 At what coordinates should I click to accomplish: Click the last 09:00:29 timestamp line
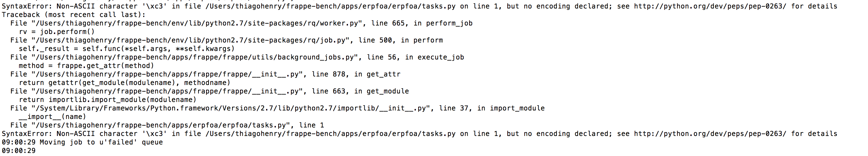(x=19, y=151)
